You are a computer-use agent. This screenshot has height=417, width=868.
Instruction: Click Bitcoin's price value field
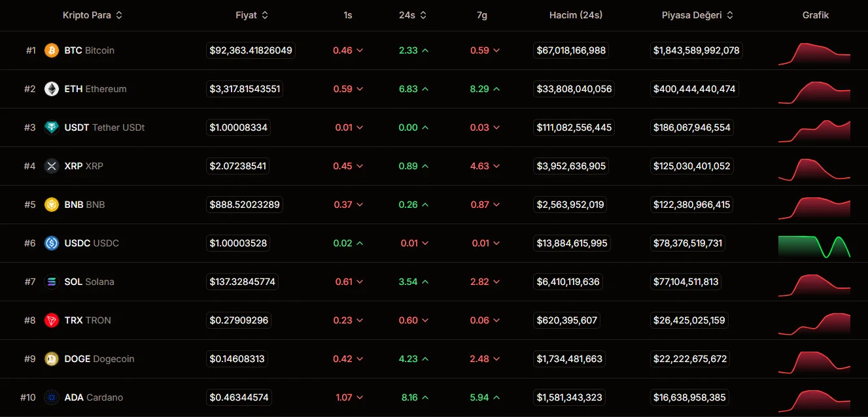[251, 50]
